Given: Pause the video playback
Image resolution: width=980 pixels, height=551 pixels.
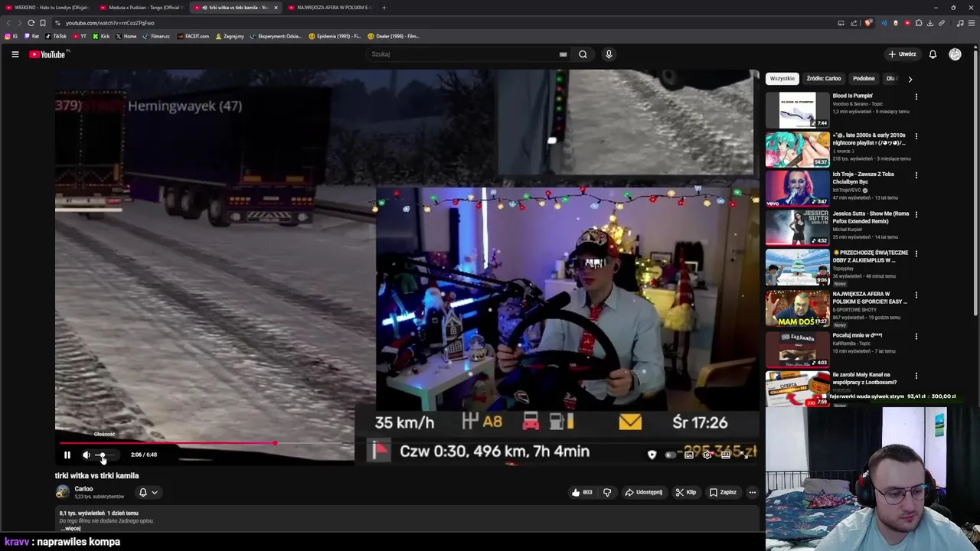Looking at the screenshot, I should click(x=67, y=455).
